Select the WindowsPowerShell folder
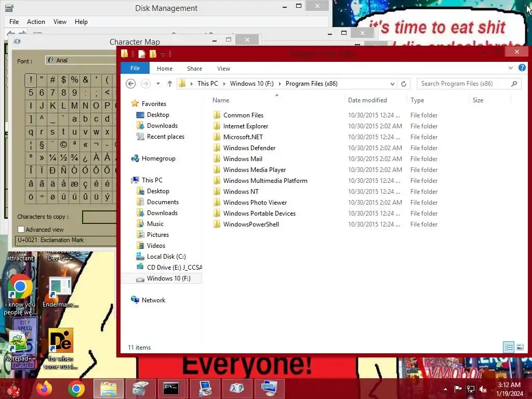Image resolution: width=532 pixels, height=399 pixels. [x=251, y=224]
